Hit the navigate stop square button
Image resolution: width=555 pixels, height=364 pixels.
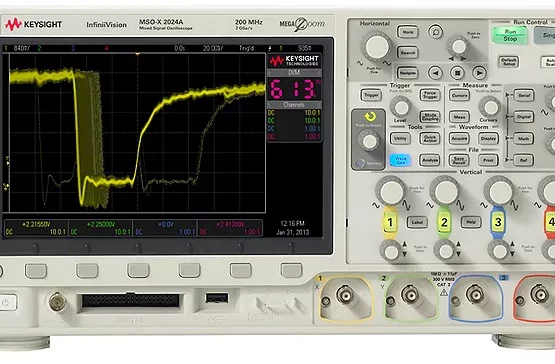(x=457, y=73)
